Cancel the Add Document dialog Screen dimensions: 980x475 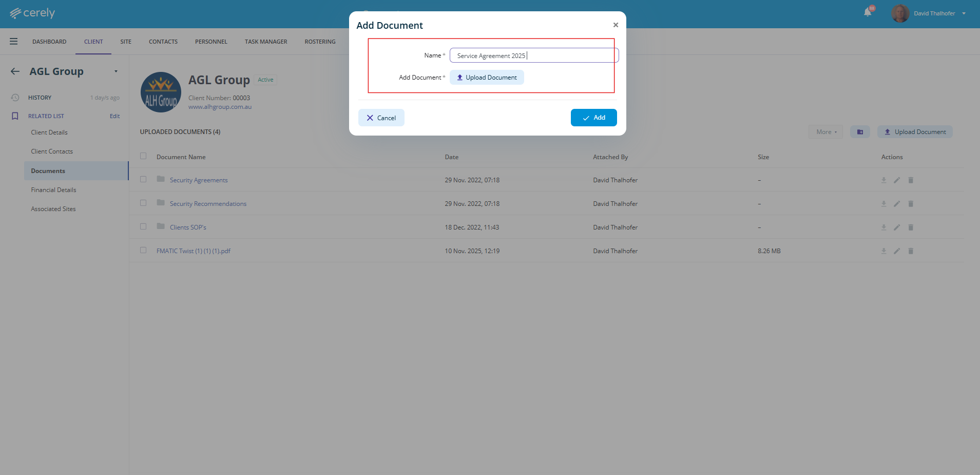pos(381,118)
